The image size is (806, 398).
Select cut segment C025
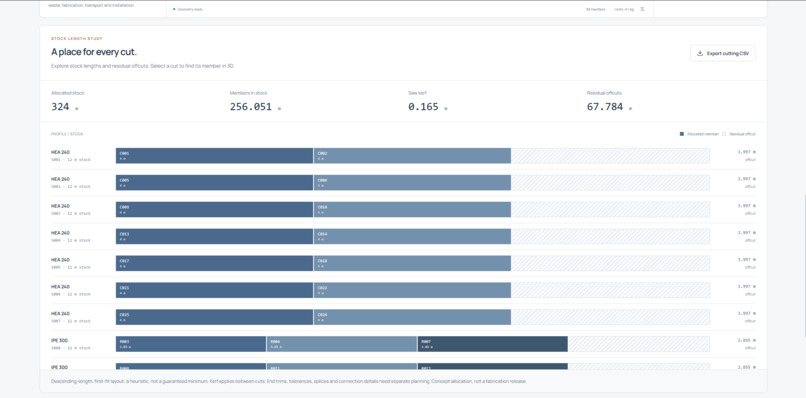click(x=214, y=317)
